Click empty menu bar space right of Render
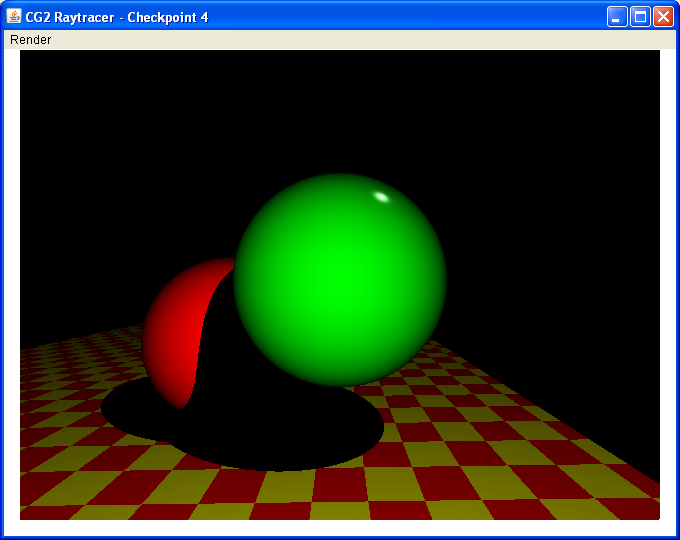 click(350, 40)
